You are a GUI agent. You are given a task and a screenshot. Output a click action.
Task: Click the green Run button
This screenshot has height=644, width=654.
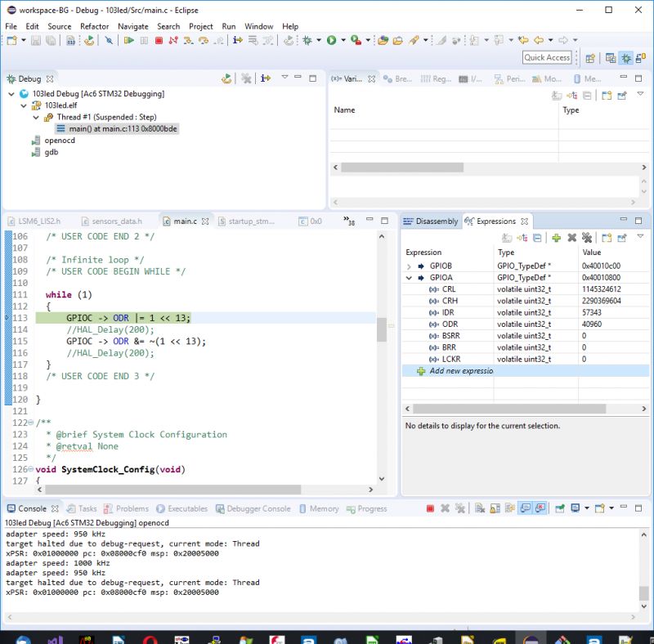coord(332,40)
